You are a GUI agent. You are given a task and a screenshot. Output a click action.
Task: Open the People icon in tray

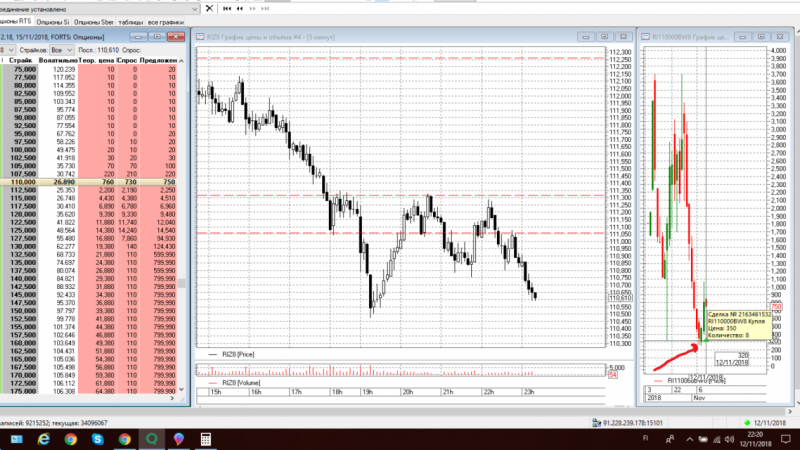pyautogui.click(x=670, y=439)
